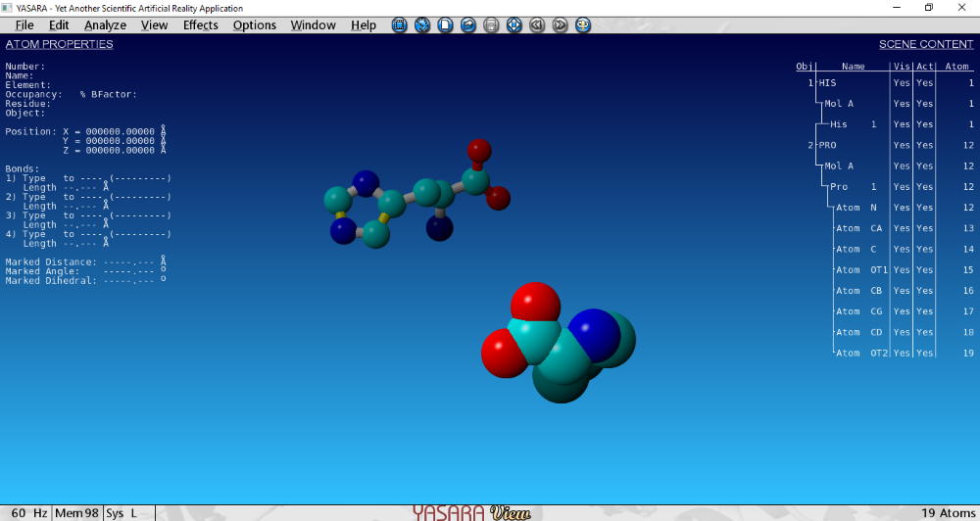The image size is (980, 521).
Task: Click the grayed-out save disk icon
Action: (491, 25)
